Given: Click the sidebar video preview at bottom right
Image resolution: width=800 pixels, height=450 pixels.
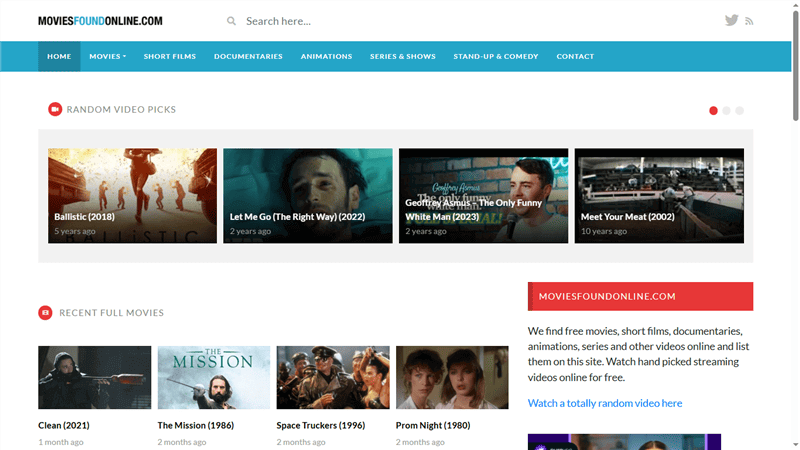Looking at the screenshot, I should (x=624, y=442).
